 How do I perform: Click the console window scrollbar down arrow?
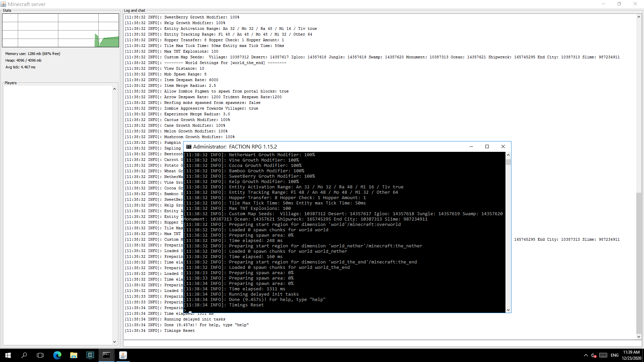click(508, 310)
